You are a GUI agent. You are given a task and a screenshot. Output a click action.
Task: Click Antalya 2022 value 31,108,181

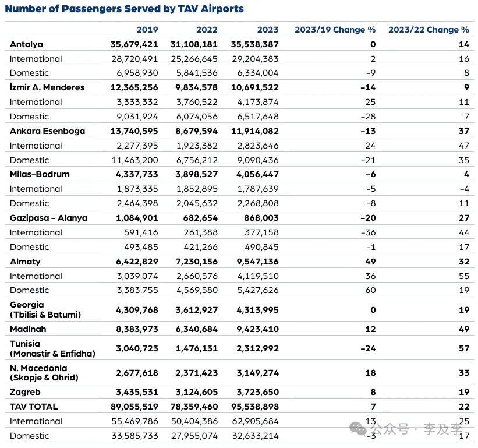point(194,44)
